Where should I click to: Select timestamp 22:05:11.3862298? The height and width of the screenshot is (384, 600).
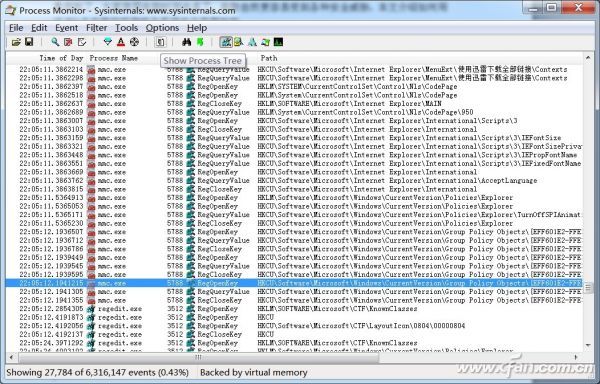point(51,78)
